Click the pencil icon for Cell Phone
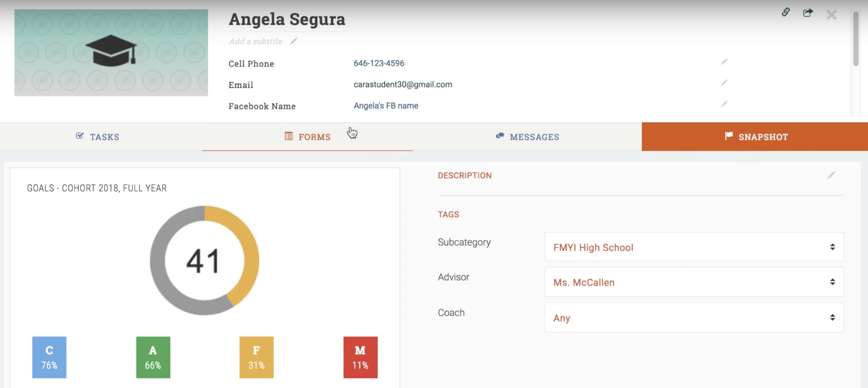Screen dimensions: 868x388 [x=724, y=62]
